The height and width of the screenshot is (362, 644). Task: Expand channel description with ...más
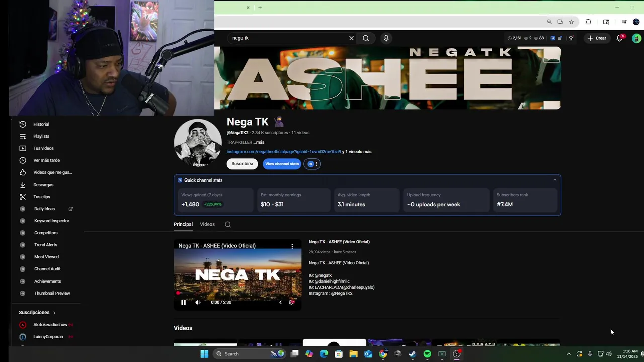(x=259, y=142)
